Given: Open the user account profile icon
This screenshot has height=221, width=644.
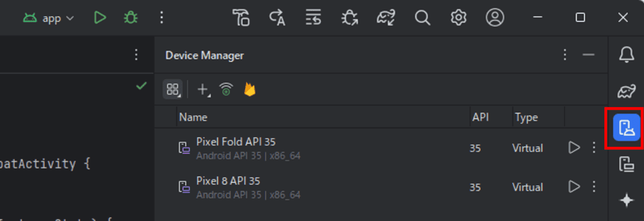Looking at the screenshot, I should pyautogui.click(x=494, y=18).
